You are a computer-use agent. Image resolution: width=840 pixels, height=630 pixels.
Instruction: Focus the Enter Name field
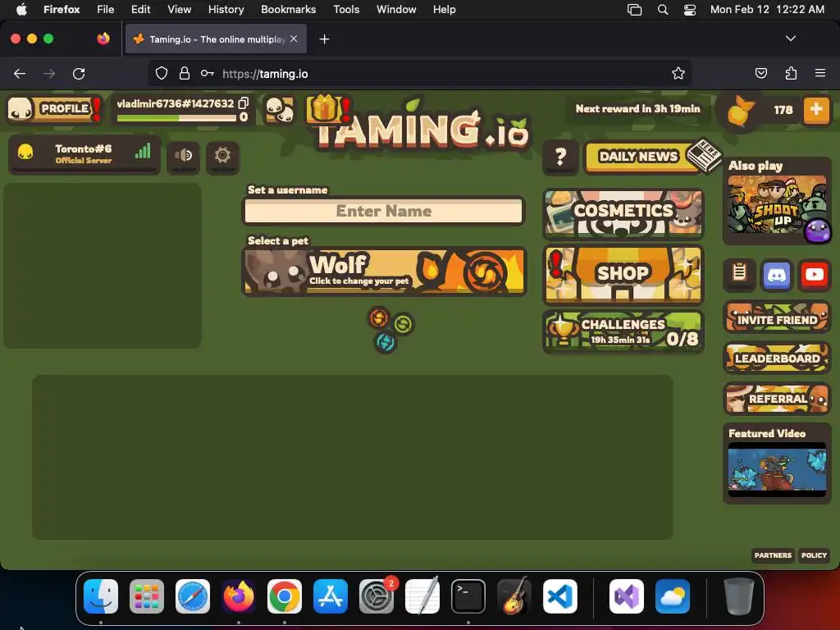384,211
